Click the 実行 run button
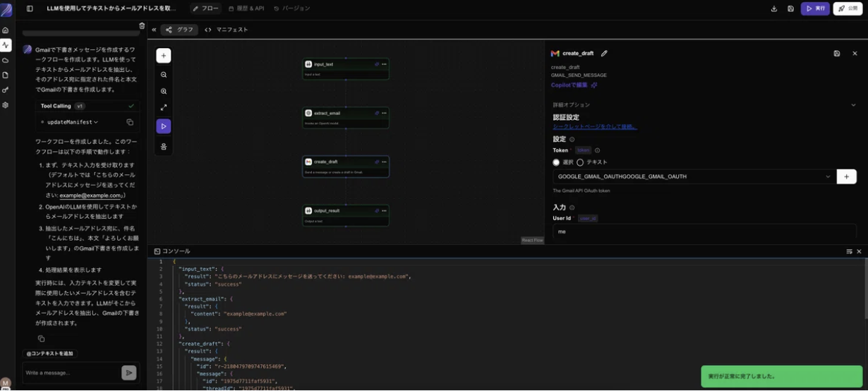Screen dimensions: 868x391 point(815,8)
